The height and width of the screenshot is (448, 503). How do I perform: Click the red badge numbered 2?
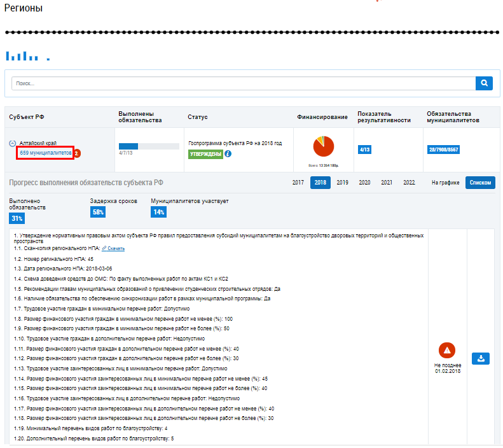(77, 153)
